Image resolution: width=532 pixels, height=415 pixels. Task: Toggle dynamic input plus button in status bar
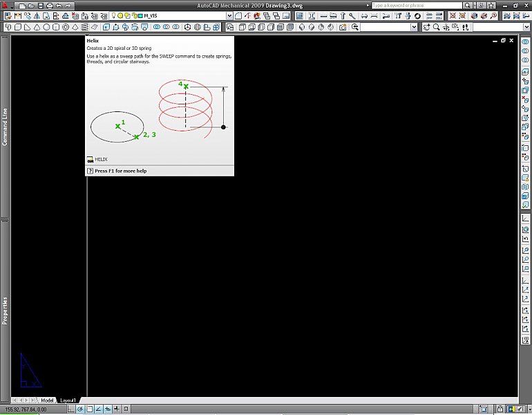click(x=117, y=409)
